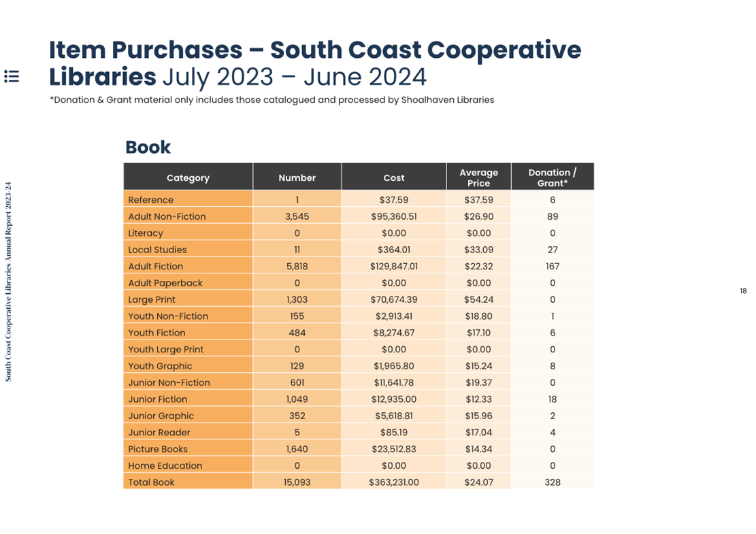
Task: Select the page number 18
Action: click(743, 290)
